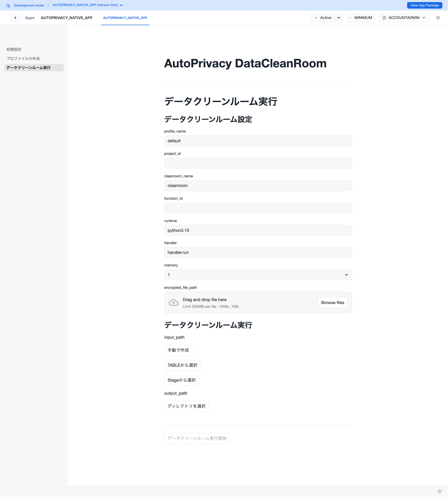Select the AUTOPRIVACY_NATIVE_APP tab

click(x=125, y=18)
